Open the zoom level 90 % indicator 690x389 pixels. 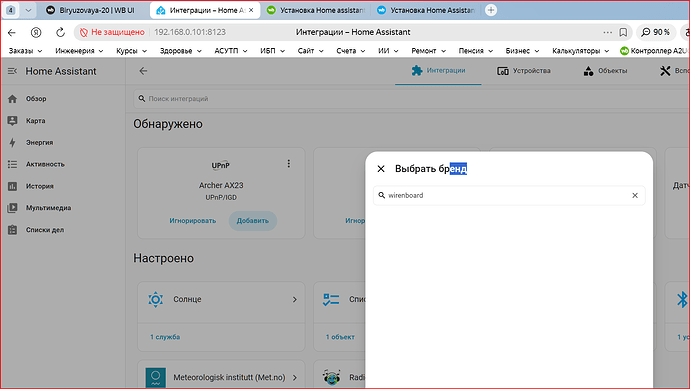(x=656, y=32)
